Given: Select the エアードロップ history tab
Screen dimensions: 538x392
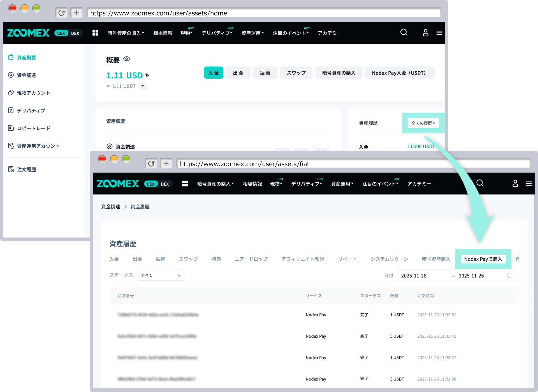Looking at the screenshot, I should [251, 259].
